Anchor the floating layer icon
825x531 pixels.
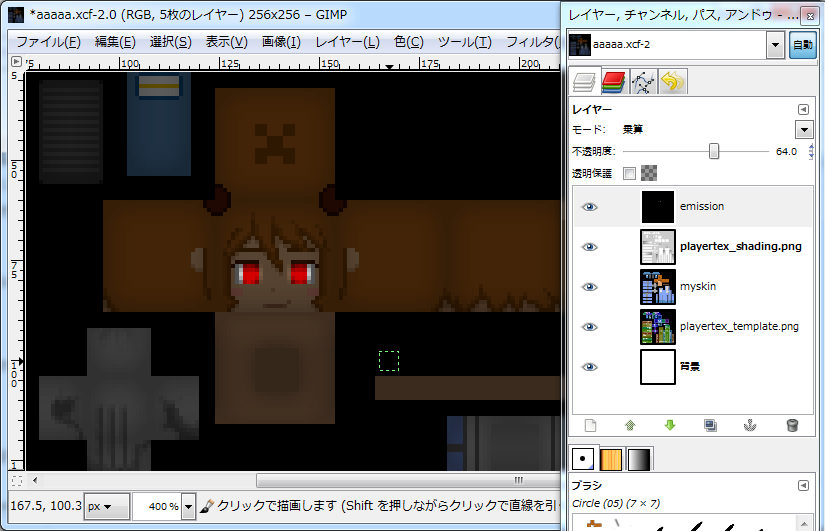750,425
